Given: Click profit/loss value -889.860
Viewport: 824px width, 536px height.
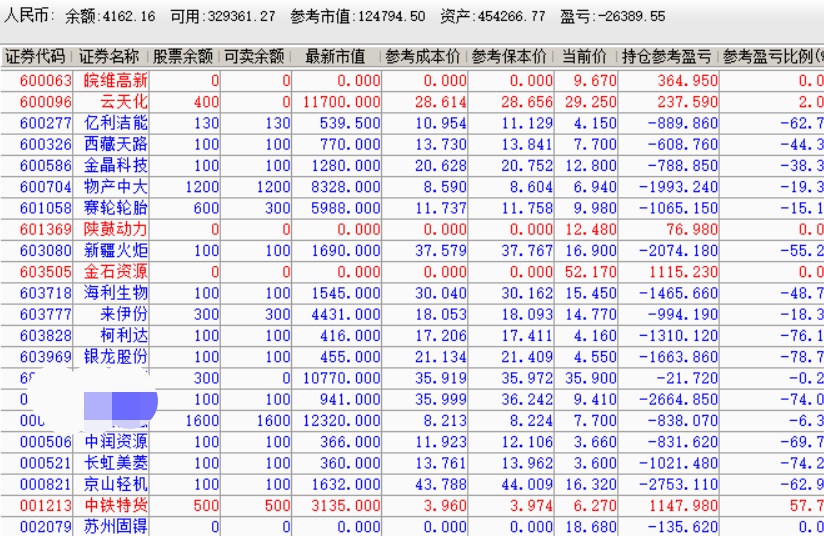Looking at the screenshot, I should pyautogui.click(x=683, y=123).
